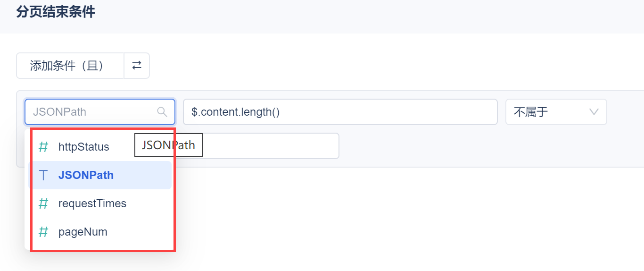Click the 分页结束条件 section heading

tap(56, 12)
